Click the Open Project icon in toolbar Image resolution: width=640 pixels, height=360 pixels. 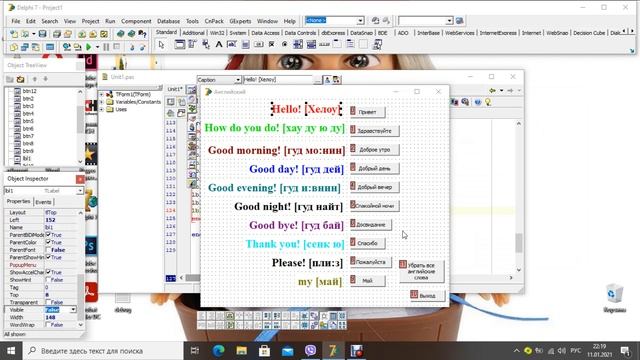click(x=68, y=34)
